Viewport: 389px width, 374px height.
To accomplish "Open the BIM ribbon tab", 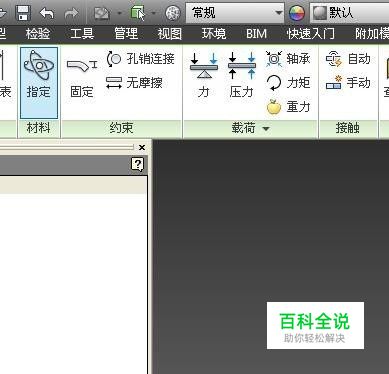I will [256, 34].
